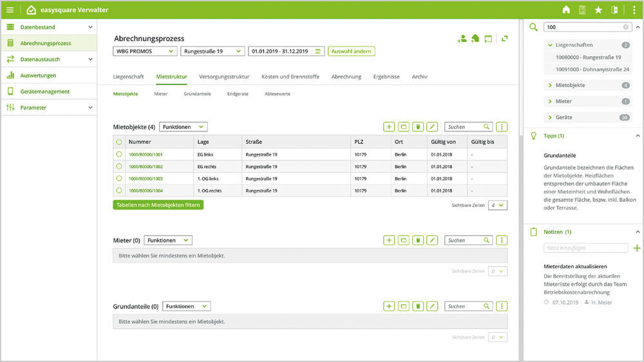Click the delete trash icon for Mietobjekte

[418, 128]
